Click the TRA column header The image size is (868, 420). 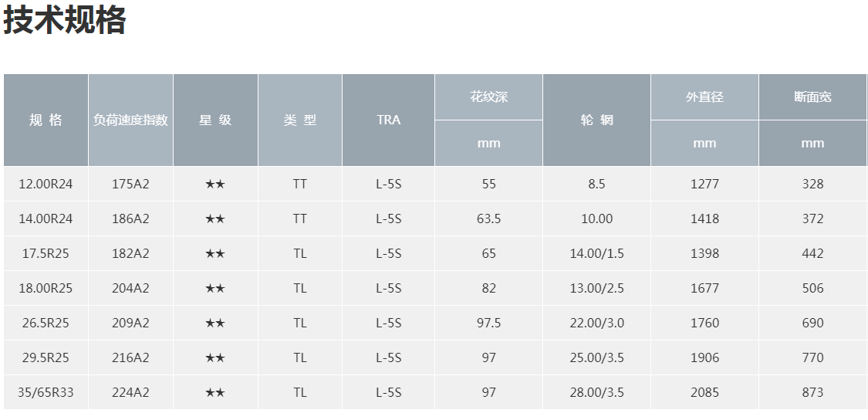click(x=389, y=120)
